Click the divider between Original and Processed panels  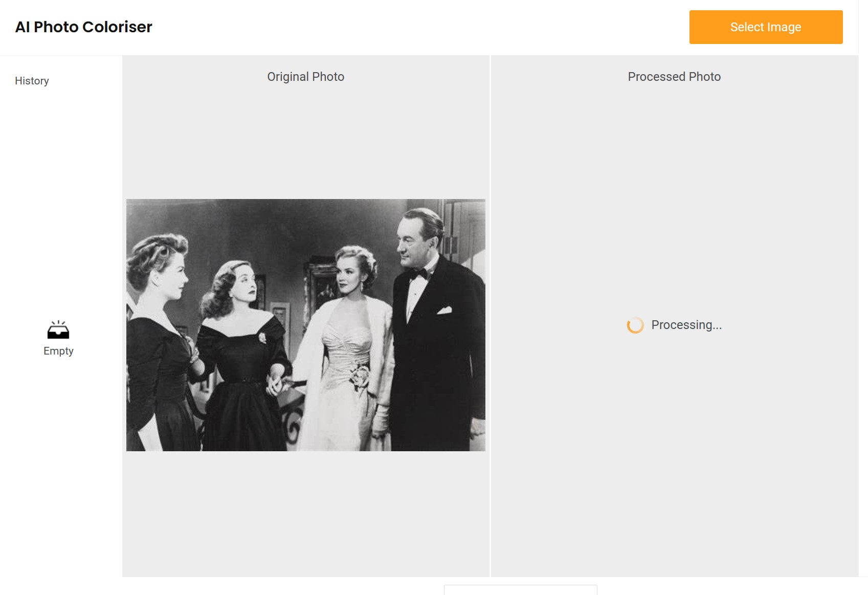pyautogui.click(x=490, y=316)
